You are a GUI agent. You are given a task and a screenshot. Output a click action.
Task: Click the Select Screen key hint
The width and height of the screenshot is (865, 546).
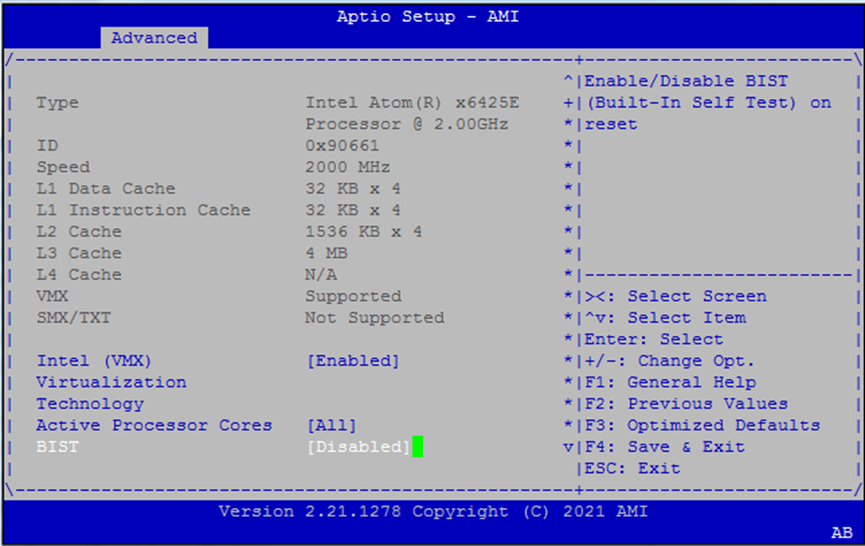(x=676, y=296)
